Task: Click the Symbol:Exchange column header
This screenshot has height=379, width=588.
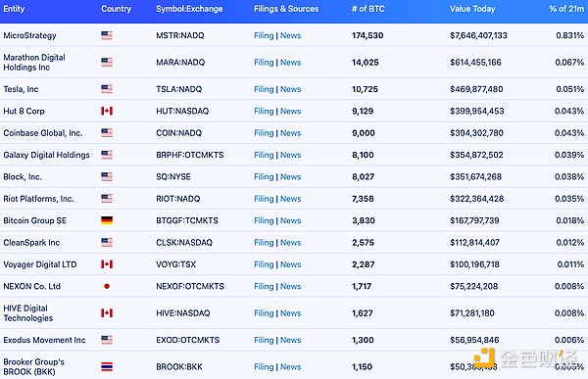Action: point(189,9)
